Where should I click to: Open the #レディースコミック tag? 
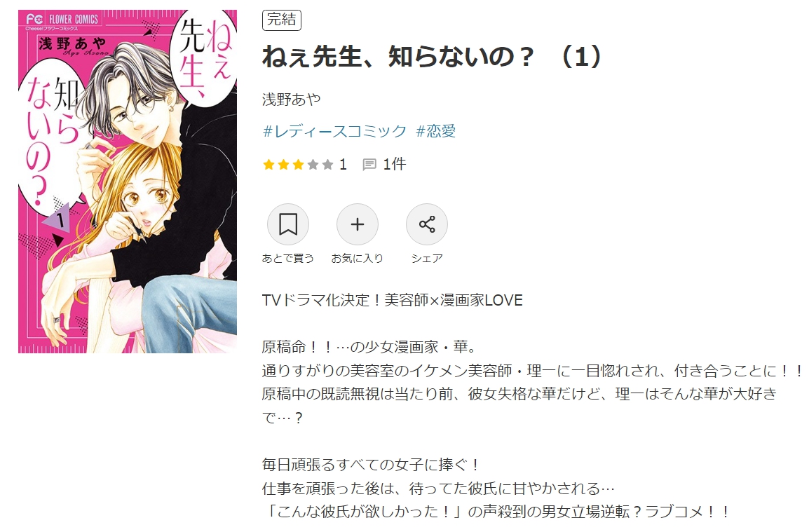(335, 131)
